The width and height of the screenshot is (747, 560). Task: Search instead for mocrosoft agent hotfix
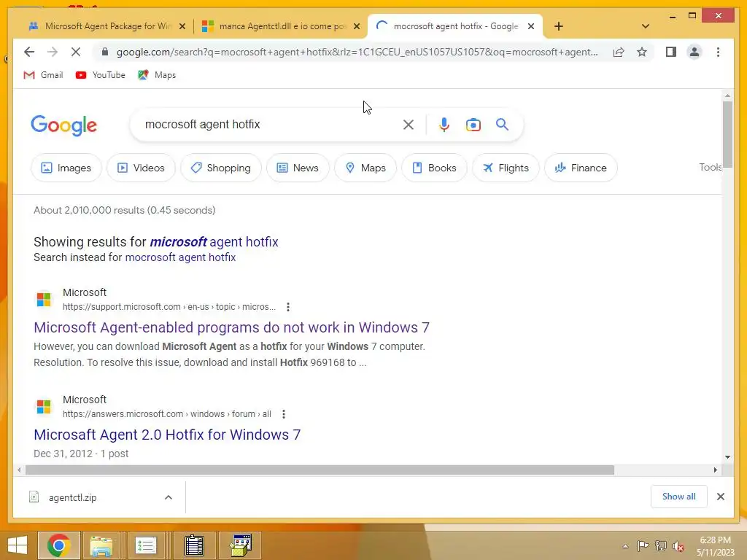pyautogui.click(x=181, y=257)
